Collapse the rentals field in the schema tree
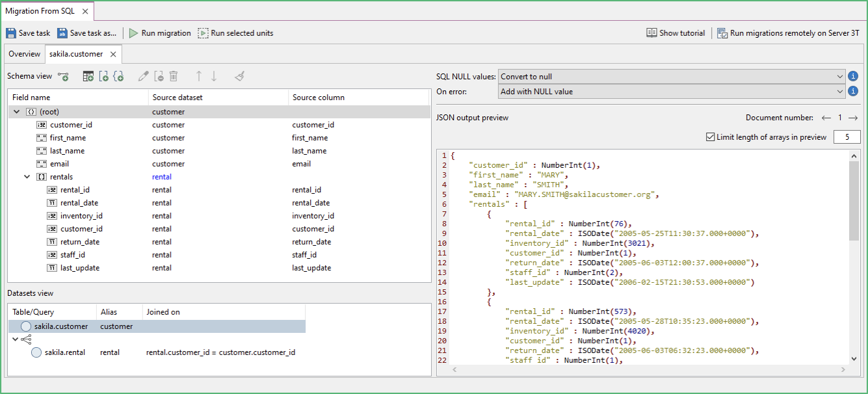This screenshot has height=394, width=868. click(x=26, y=176)
